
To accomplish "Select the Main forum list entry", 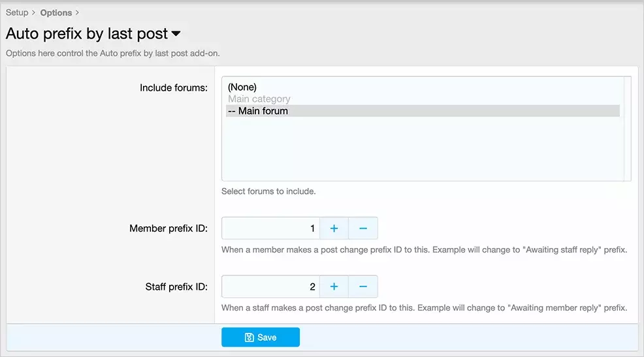I will point(423,111).
